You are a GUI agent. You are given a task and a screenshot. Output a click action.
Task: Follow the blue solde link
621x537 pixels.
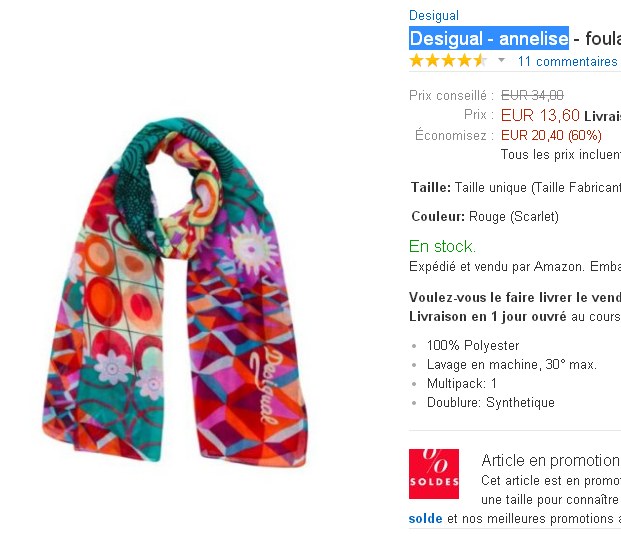[425, 518]
